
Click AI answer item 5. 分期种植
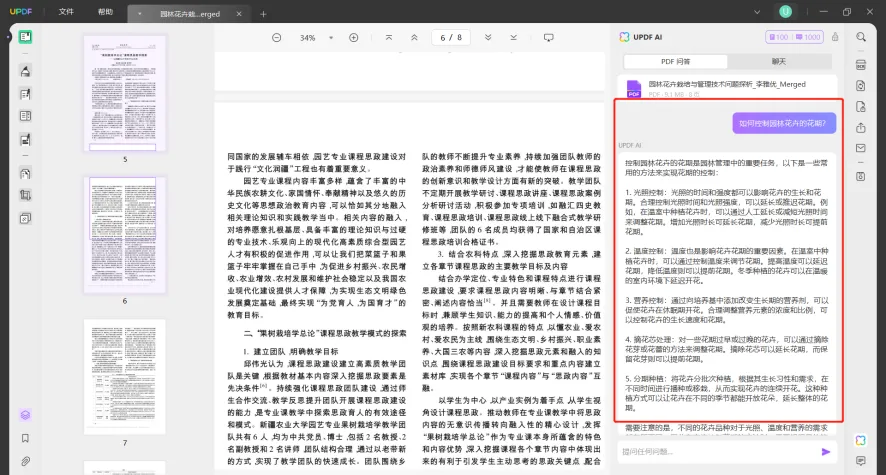[x=727, y=393]
